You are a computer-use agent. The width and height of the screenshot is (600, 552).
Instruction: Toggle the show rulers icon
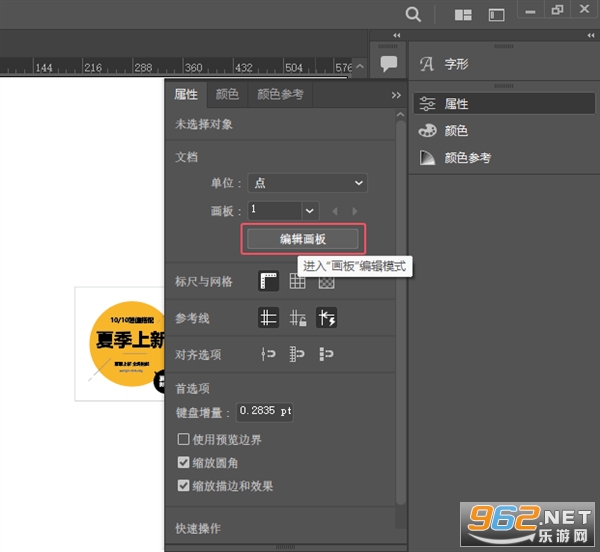tap(268, 281)
